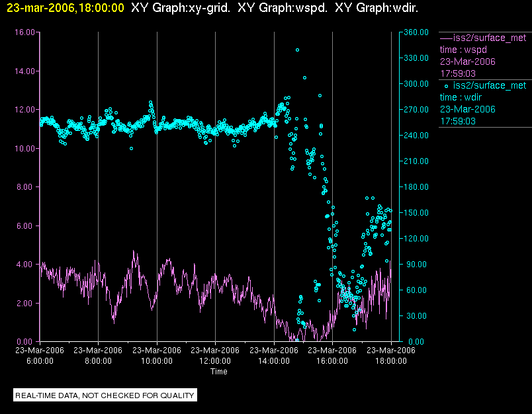Select the XY Graph:wspd title text
Screen dimensions: 532x414
click(x=283, y=8)
